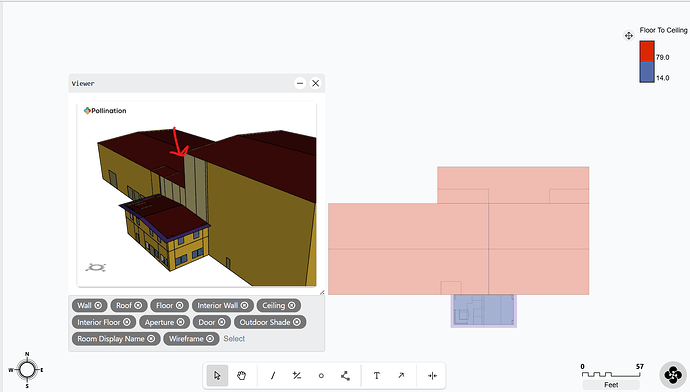Select the blue room in plan
690x392 pixels.
click(x=484, y=310)
